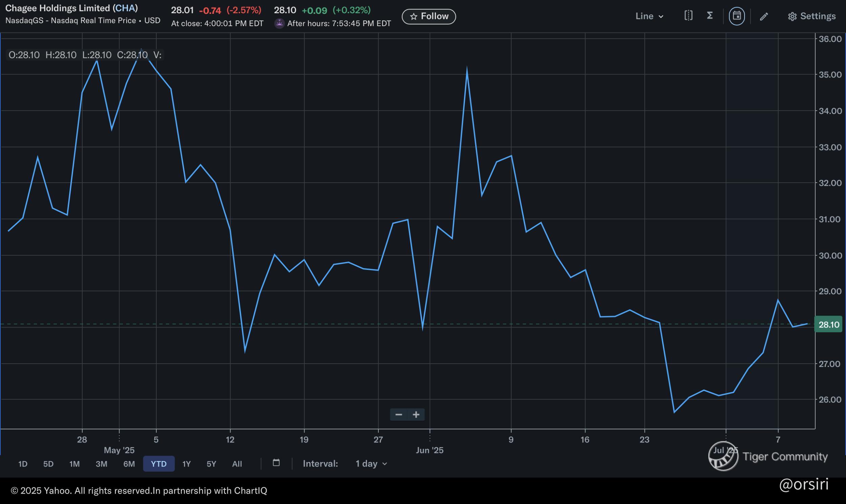The width and height of the screenshot is (846, 504).
Task: Switch to the 6M range
Action: pyautogui.click(x=129, y=464)
